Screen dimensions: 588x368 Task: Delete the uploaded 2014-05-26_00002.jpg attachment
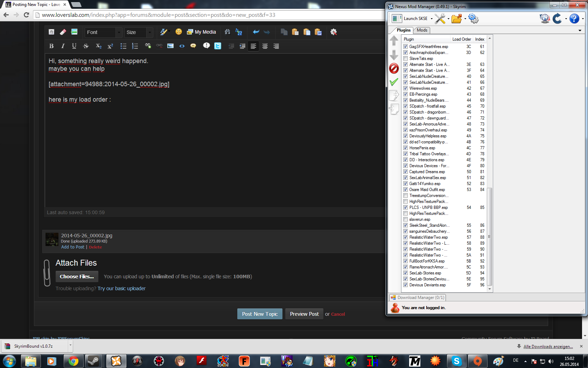[x=95, y=247]
